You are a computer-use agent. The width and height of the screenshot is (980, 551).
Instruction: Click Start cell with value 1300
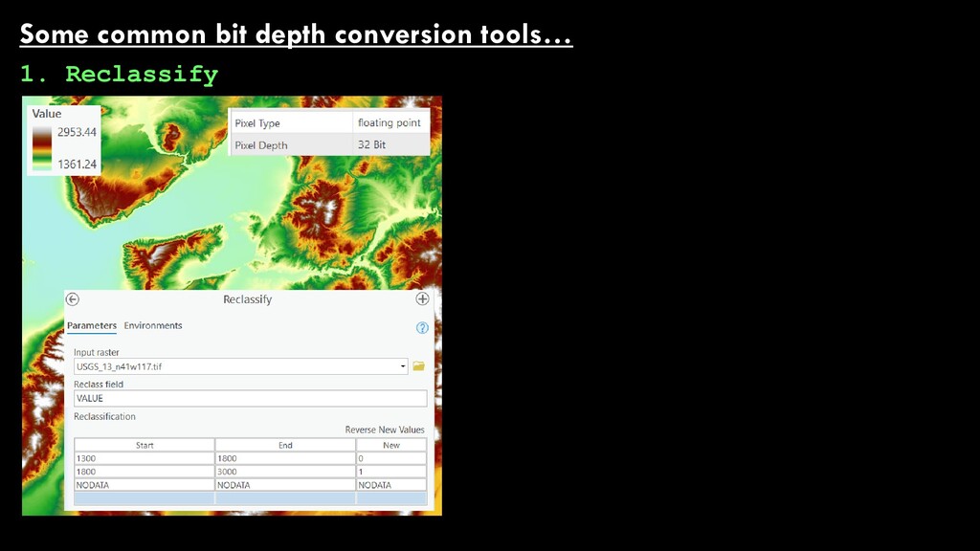145,458
